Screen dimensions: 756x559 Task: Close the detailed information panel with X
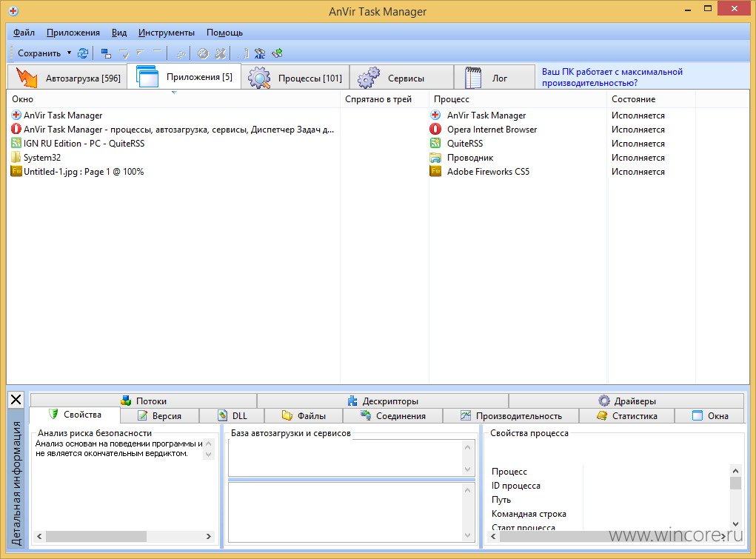pyautogui.click(x=16, y=399)
